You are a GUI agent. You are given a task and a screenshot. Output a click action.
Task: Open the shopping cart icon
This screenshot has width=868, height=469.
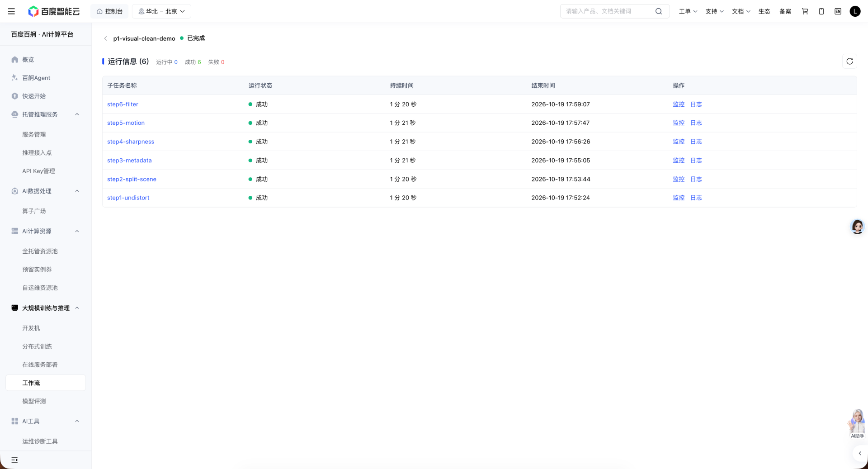point(805,11)
